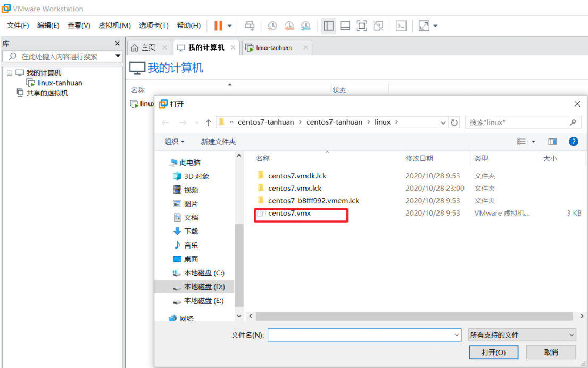Viewport: 588px width, 368px height.
Task: Click the send Ctrl+Alt+Del toolbar icon
Action: coord(250,26)
